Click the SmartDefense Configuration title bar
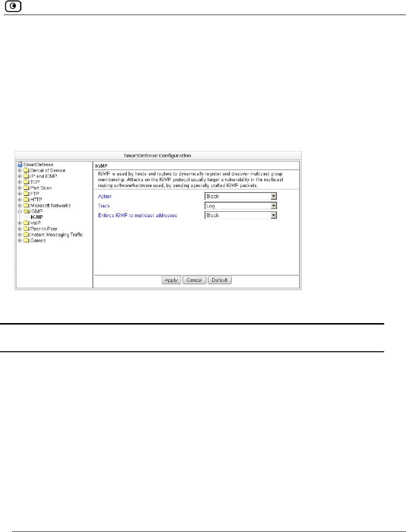This screenshot has width=406, height=532. (x=158, y=155)
